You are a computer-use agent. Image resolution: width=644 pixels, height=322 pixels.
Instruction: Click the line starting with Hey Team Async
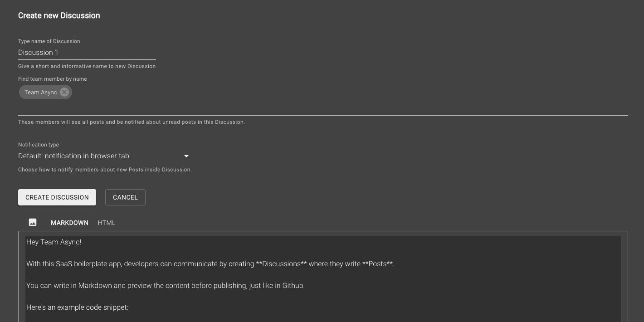pyautogui.click(x=54, y=242)
